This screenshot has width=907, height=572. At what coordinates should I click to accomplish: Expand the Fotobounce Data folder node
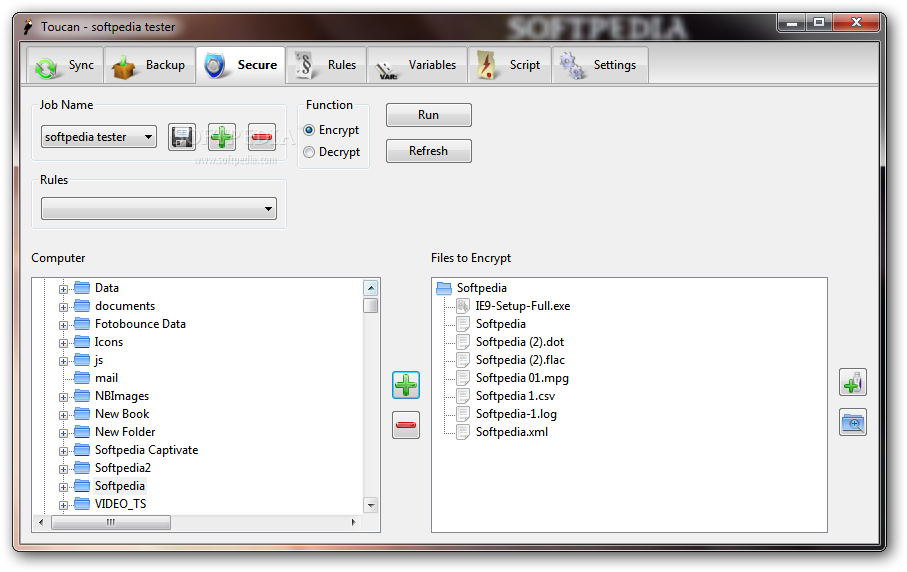[63, 325]
